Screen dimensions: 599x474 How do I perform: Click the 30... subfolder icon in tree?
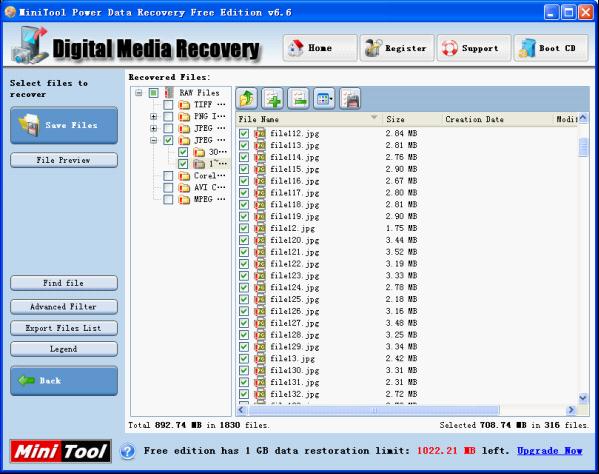click(199, 152)
